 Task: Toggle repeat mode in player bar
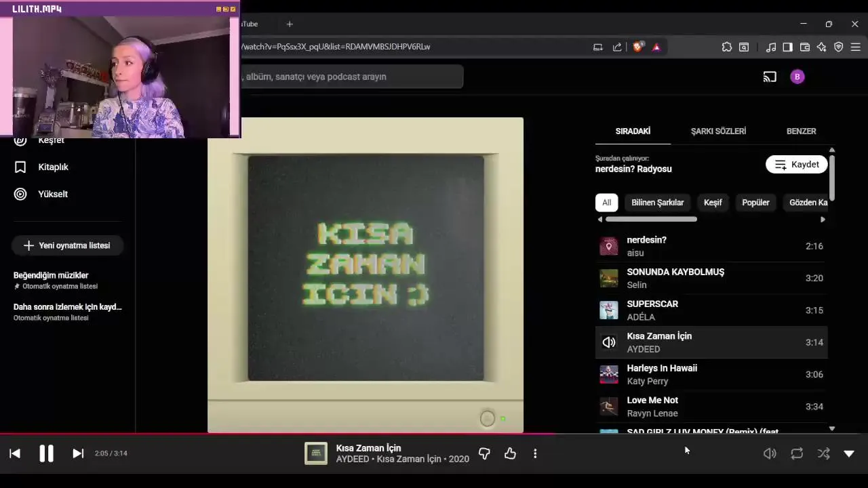pos(797,453)
